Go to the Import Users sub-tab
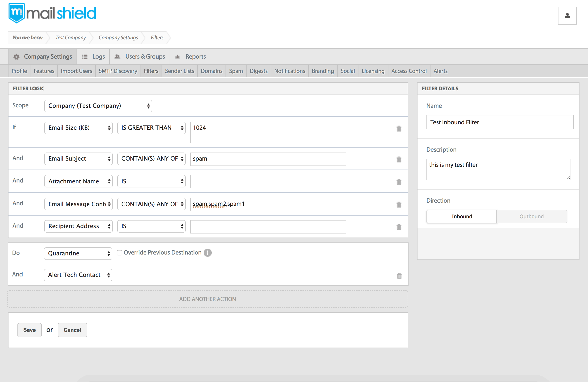The width and height of the screenshot is (588, 382). [76, 71]
